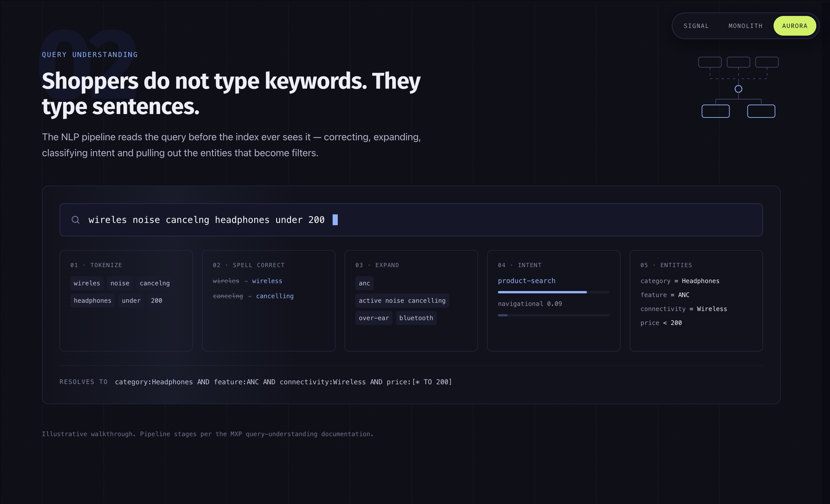Image resolution: width=830 pixels, height=504 pixels.
Task: Click the '02 · SPELL CORRECT' stage heading
Action: pos(249,265)
